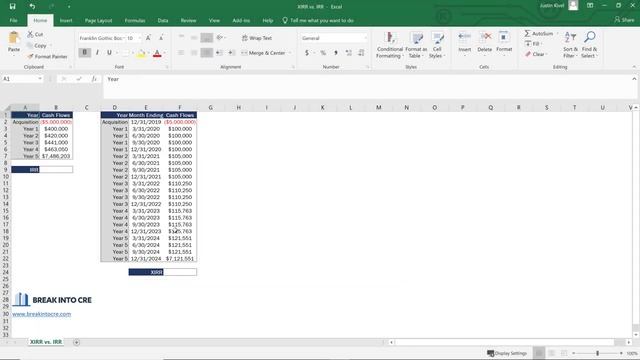Viewport: 640px width, 360px height.
Task: Click the Format Painter brush
Action: click(x=30, y=56)
